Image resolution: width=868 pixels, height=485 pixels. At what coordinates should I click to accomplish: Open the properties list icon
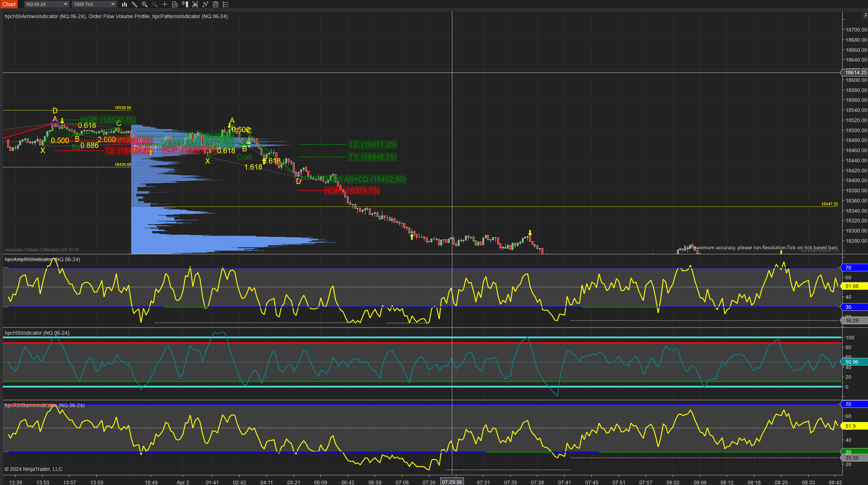226,4
